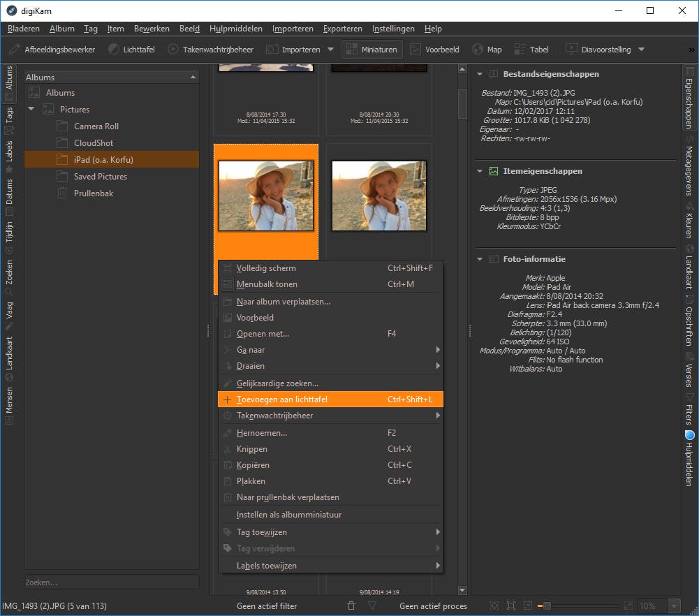Open the Hulpmiddelen right sidebar tab
699x616 pixels.
[x=689, y=459]
